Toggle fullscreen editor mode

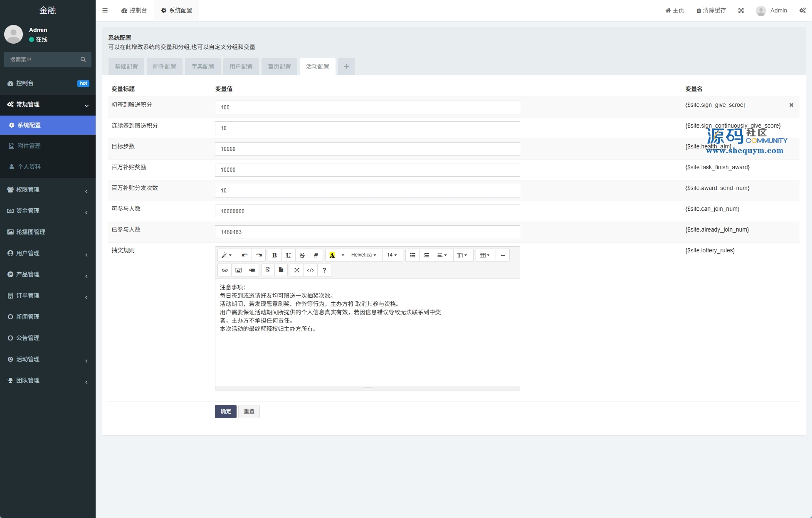(x=297, y=270)
